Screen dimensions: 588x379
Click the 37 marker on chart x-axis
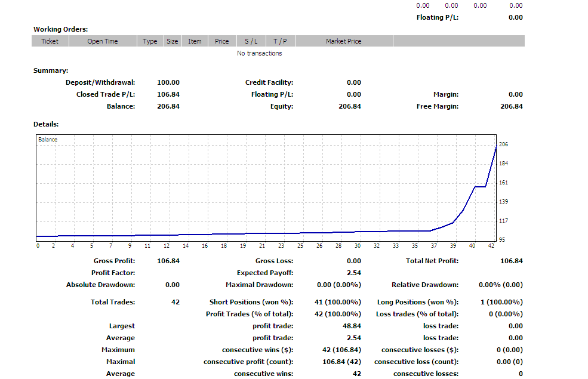click(x=434, y=245)
